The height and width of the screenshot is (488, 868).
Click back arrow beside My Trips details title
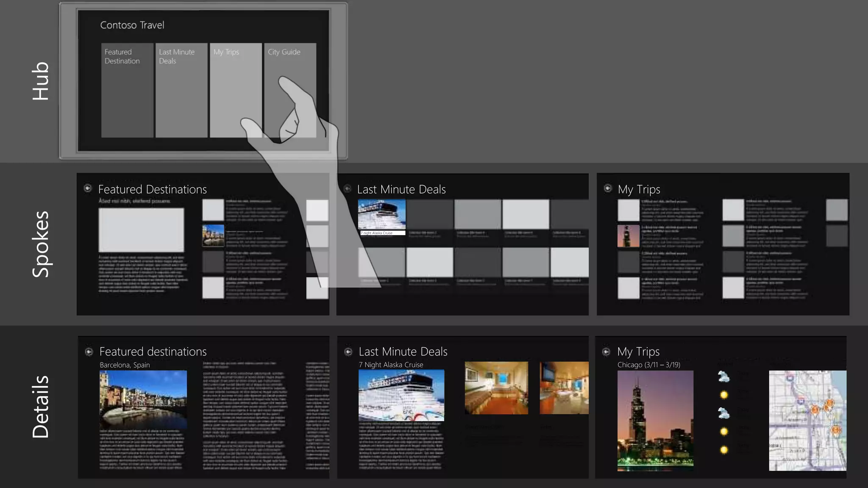(606, 352)
